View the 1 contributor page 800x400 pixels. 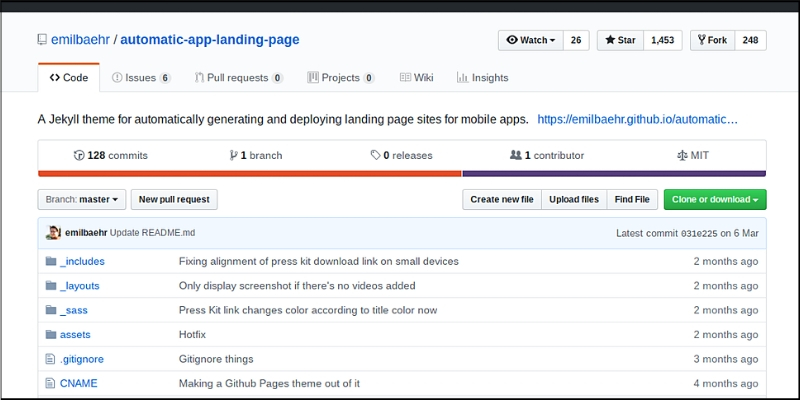click(x=547, y=155)
